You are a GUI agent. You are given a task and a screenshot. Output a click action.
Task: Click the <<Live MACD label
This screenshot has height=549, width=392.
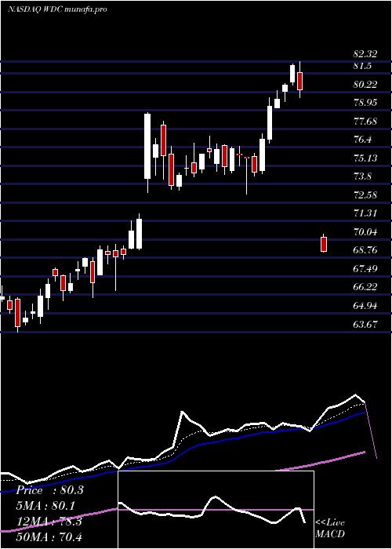[x=330, y=529]
